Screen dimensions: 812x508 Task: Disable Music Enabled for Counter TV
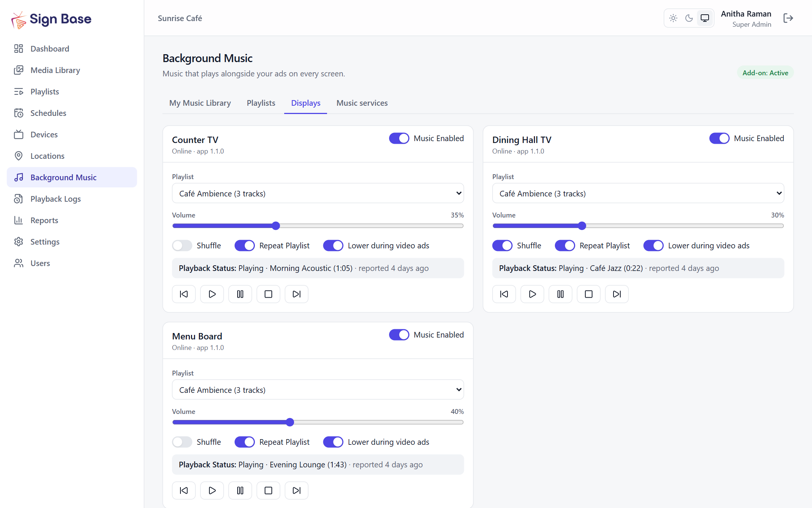(399, 138)
